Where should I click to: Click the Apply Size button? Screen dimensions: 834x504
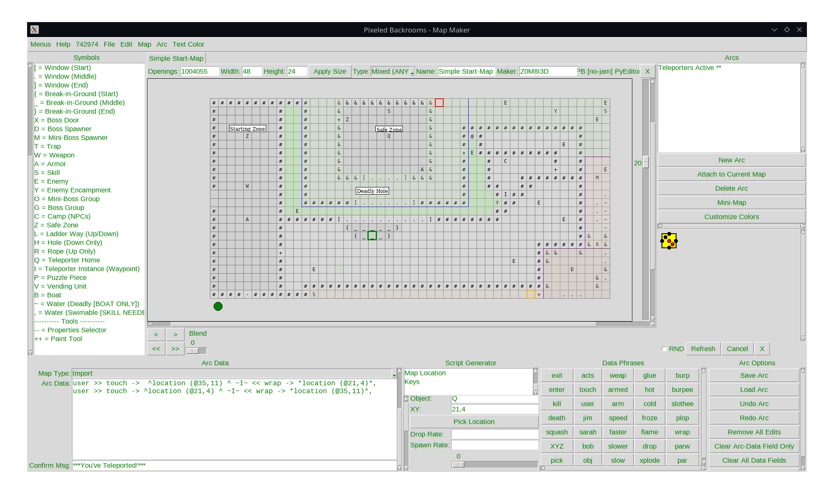click(330, 71)
